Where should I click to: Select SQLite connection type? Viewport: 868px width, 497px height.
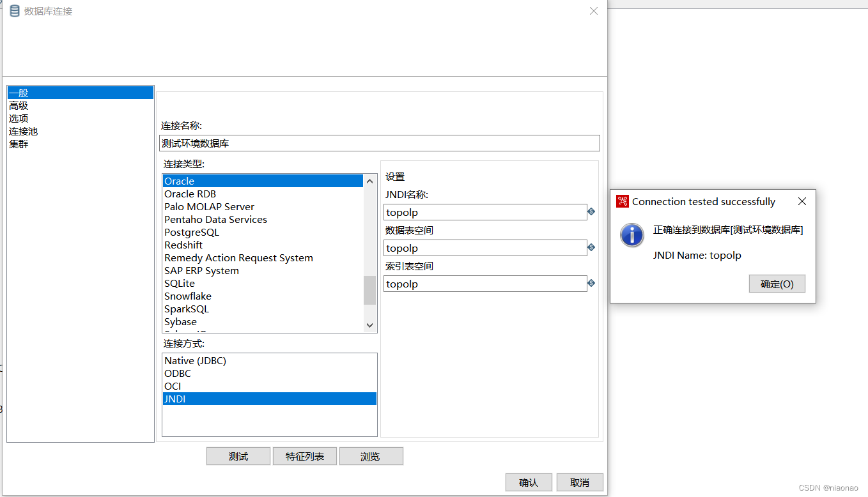(263, 283)
